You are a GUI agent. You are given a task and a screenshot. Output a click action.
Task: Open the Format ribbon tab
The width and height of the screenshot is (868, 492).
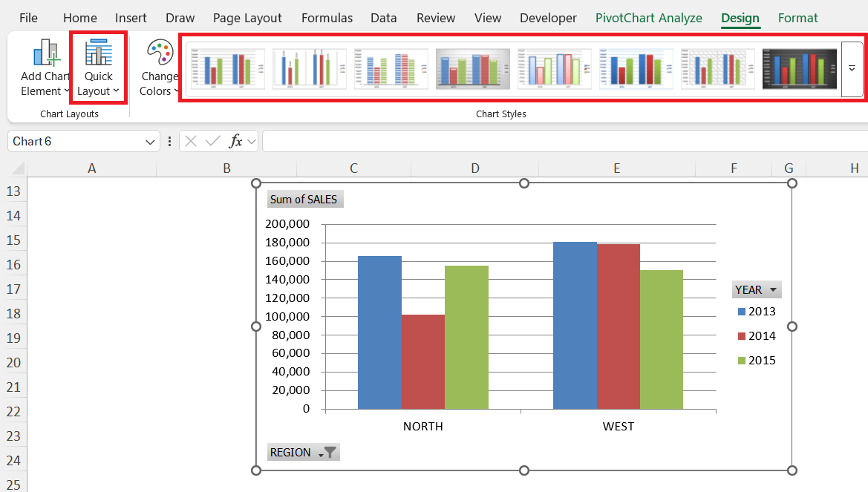point(797,18)
